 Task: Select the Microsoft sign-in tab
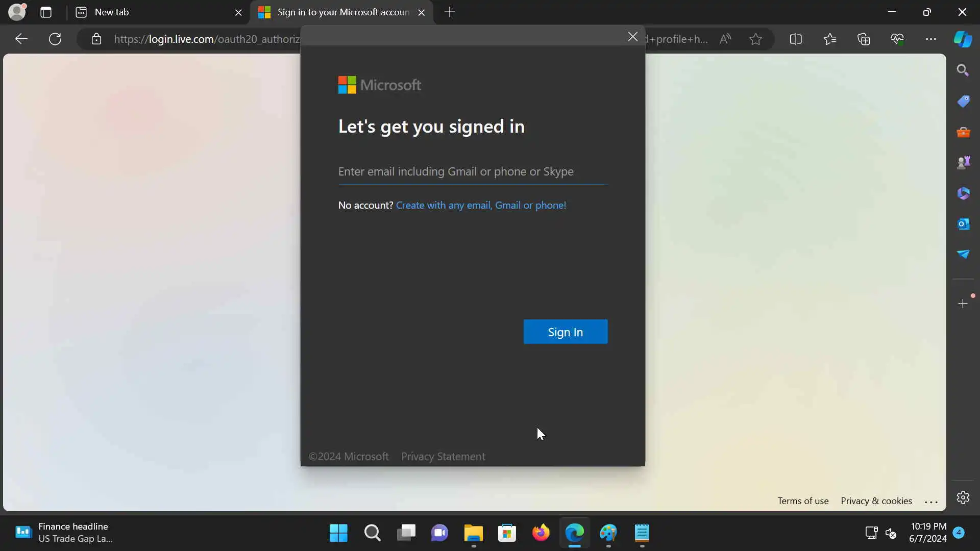click(337, 12)
